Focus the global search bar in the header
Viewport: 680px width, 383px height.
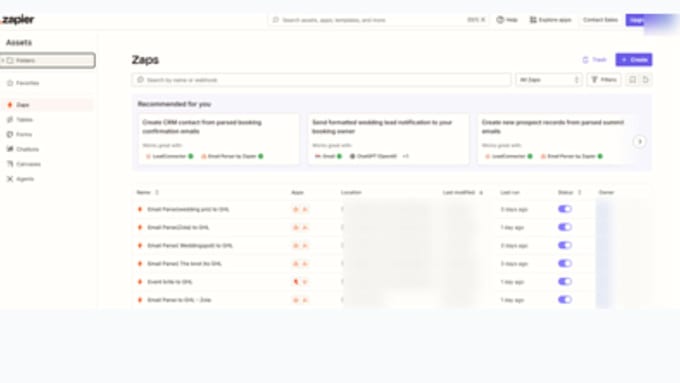pyautogui.click(x=378, y=20)
